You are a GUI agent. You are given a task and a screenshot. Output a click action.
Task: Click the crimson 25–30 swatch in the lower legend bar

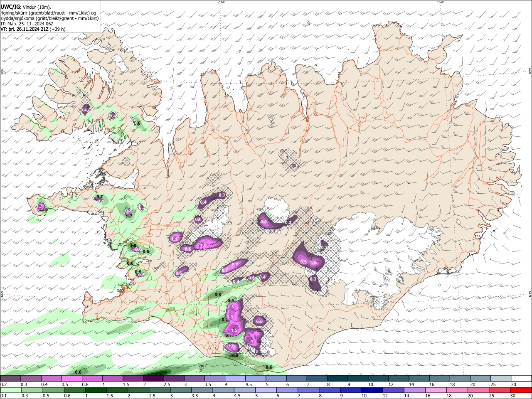(x=499, y=390)
